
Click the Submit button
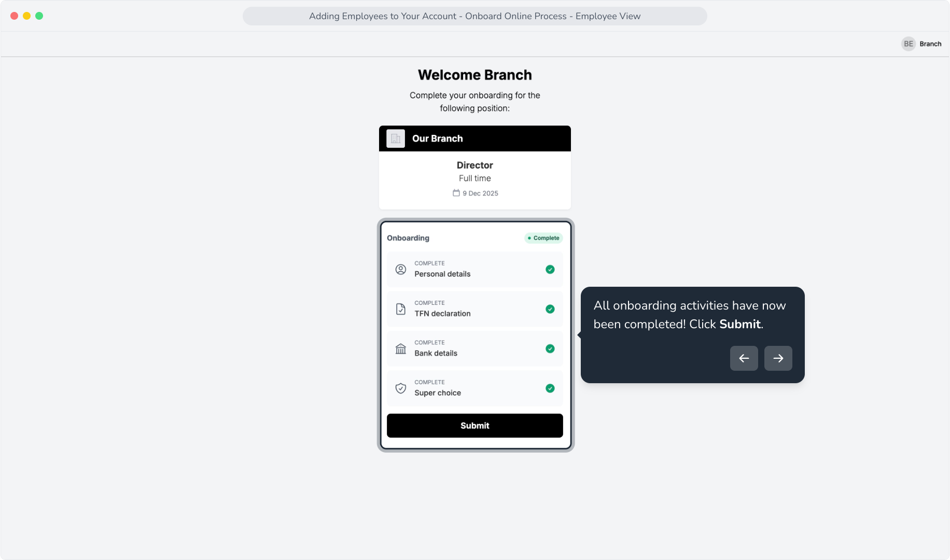pos(474,425)
